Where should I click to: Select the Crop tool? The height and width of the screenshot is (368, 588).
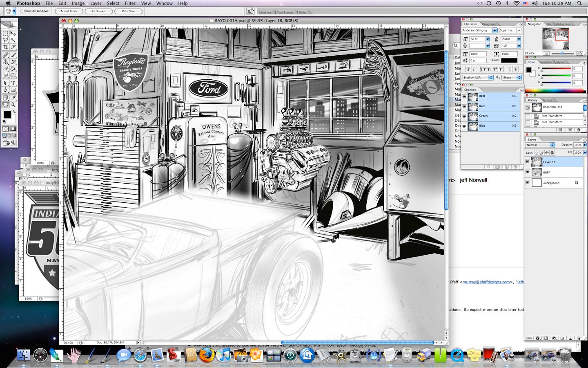(x=5, y=47)
